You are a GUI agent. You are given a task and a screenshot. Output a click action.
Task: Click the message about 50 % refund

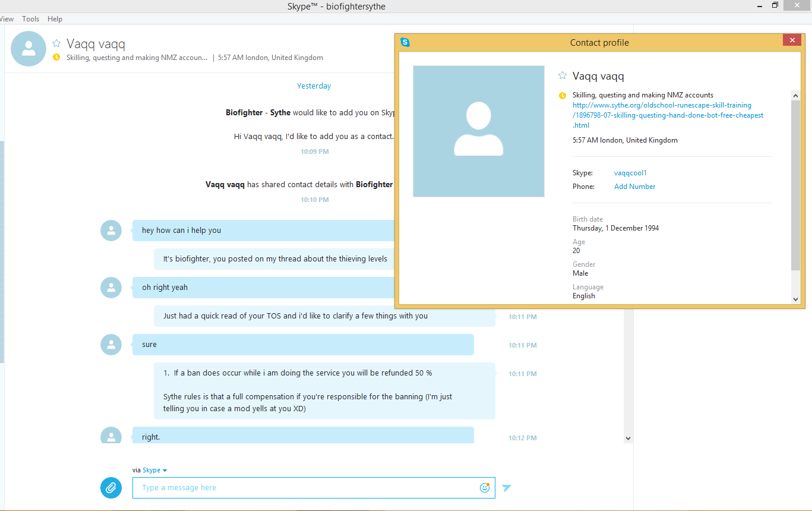point(324,391)
